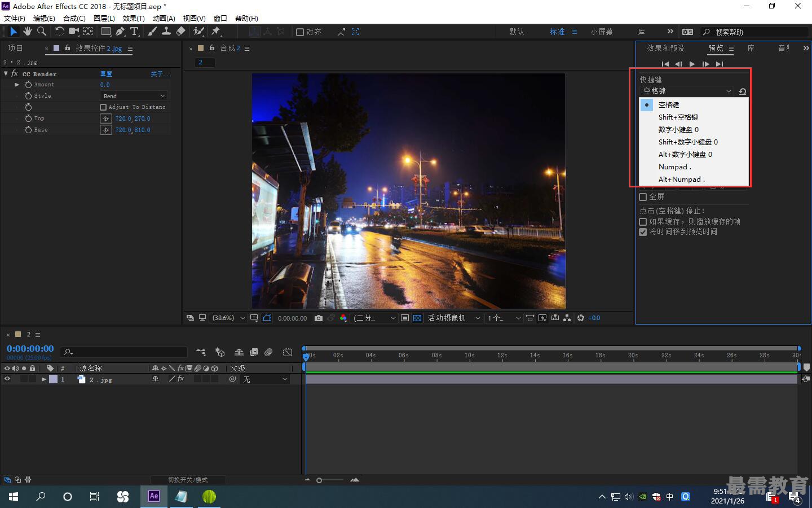Open the 1个 view layout dropdown
812x508 pixels.
pyautogui.click(x=504, y=318)
